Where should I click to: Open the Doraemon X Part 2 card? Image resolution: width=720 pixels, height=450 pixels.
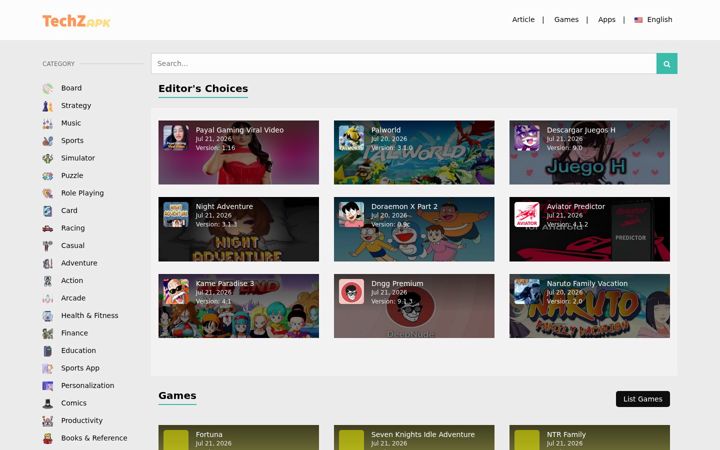(414, 229)
